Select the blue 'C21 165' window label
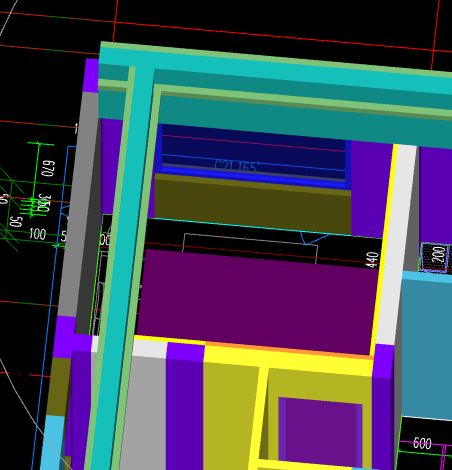Viewport: 452px width, 470px height. (237, 166)
